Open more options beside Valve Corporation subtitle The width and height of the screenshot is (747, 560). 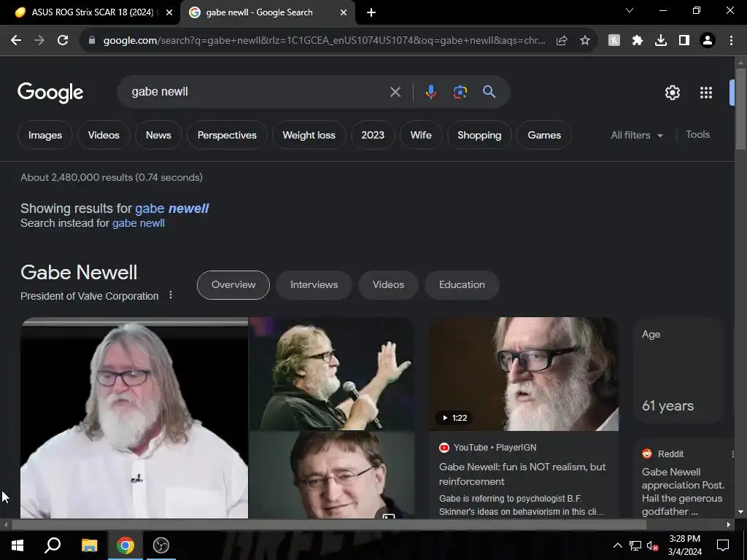tap(171, 295)
